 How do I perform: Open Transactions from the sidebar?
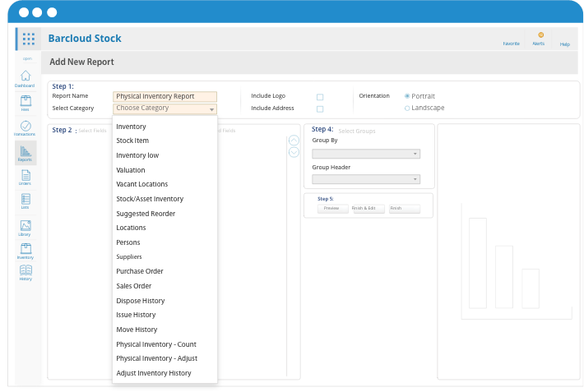coord(25,127)
